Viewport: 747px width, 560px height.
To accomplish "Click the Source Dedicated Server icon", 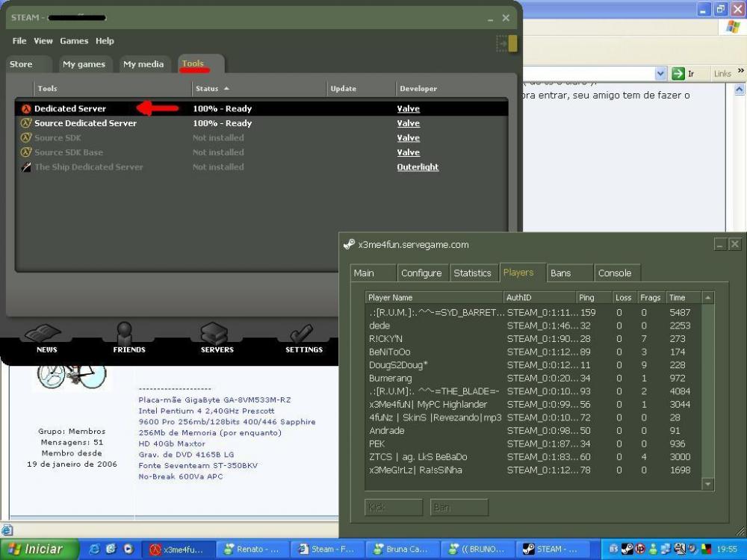I will pos(26,123).
